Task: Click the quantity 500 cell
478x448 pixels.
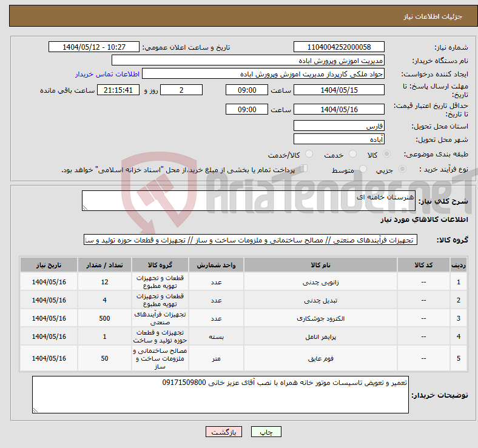Action: click(x=104, y=318)
